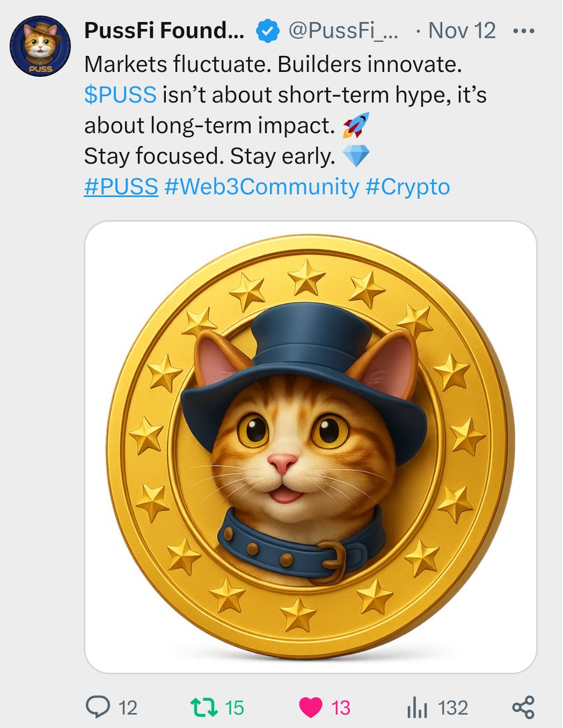Open the three-dot more options menu
563x728 pixels.
click(523, 31)
